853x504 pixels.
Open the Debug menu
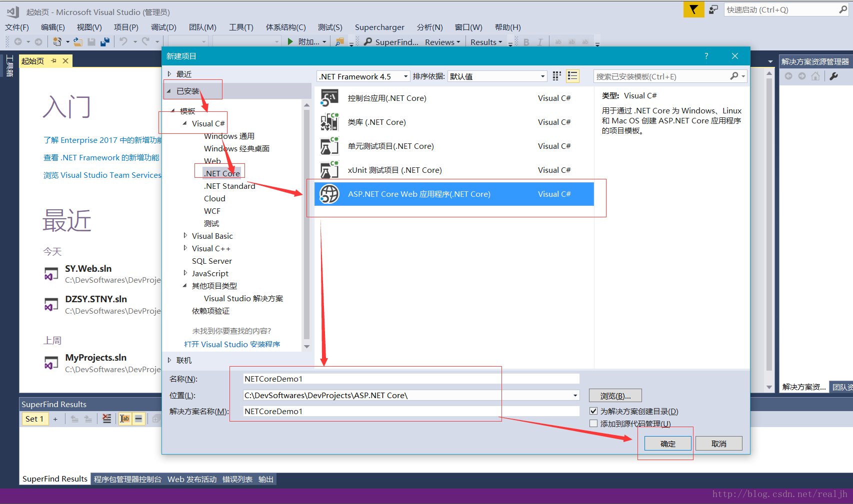pos(163,27)
